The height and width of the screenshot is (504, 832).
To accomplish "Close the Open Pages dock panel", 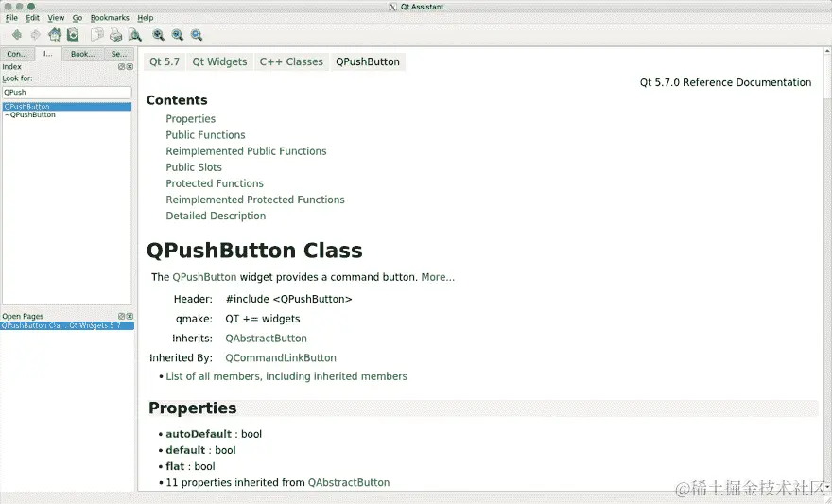I will pos(130,316).
